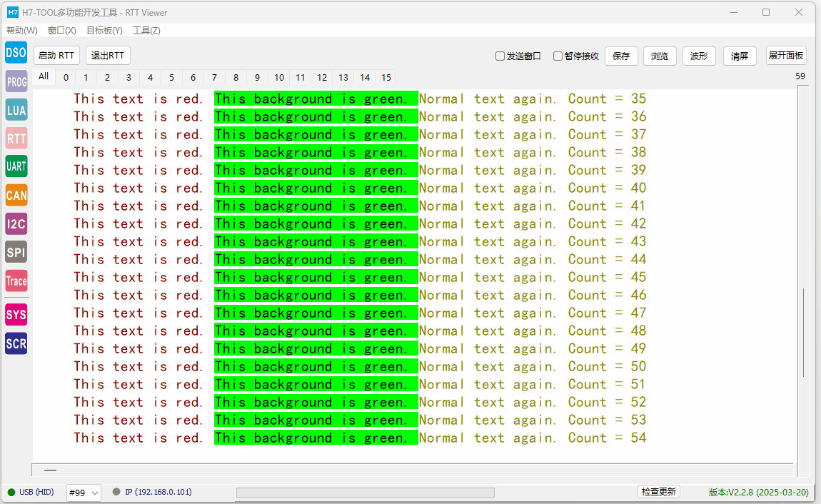
Task: Click the log line Count = 54
Action: coord(360,438)
